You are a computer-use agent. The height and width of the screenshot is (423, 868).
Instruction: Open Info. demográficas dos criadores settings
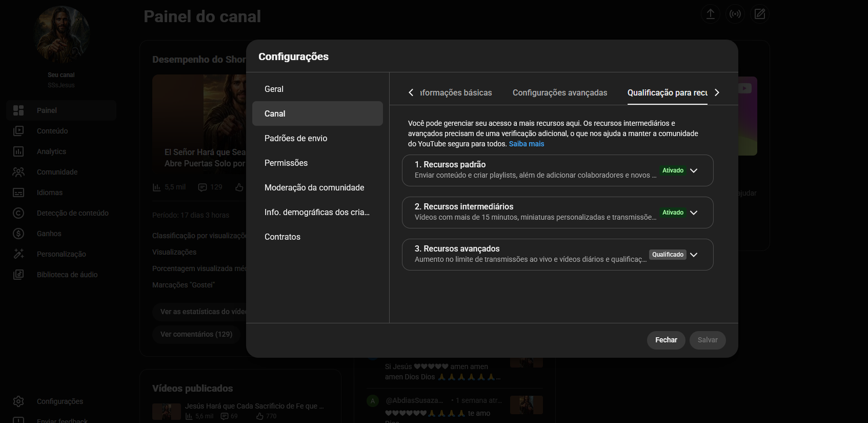tap(317, 212)
